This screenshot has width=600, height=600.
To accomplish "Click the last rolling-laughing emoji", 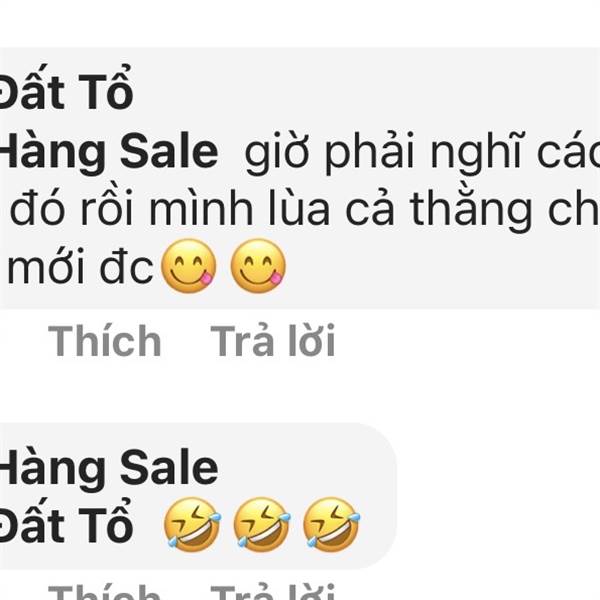I will tap(331, 524).
